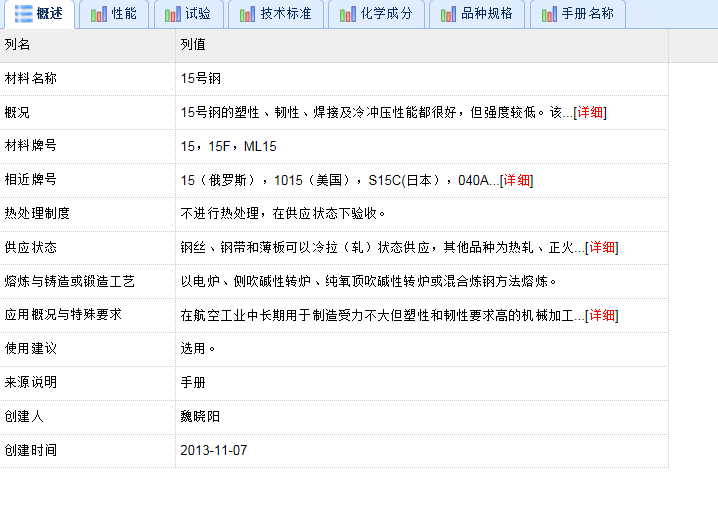Open the 试验 tab
718x507 pixels.
(x=189, y=14)
